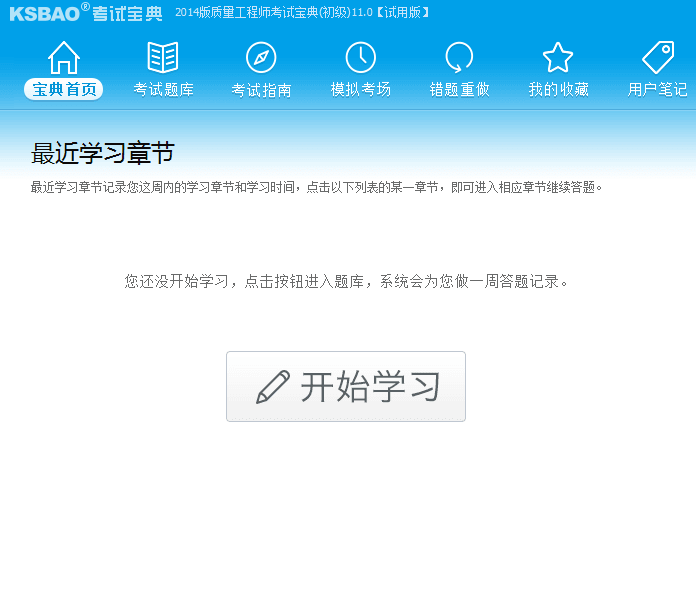Open the 我的收藏 tab label
Viewport: 696px width, 602px height.
(x=558, y=90)
